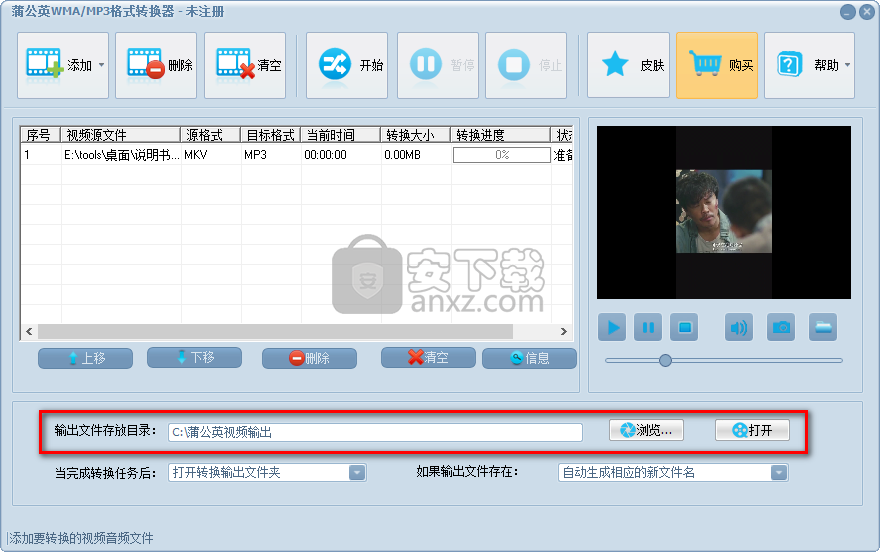Click the 停止 stop toolbar button
Viewport: 880px width, 552px height.
pyautogui.click(x=526, y=65)
